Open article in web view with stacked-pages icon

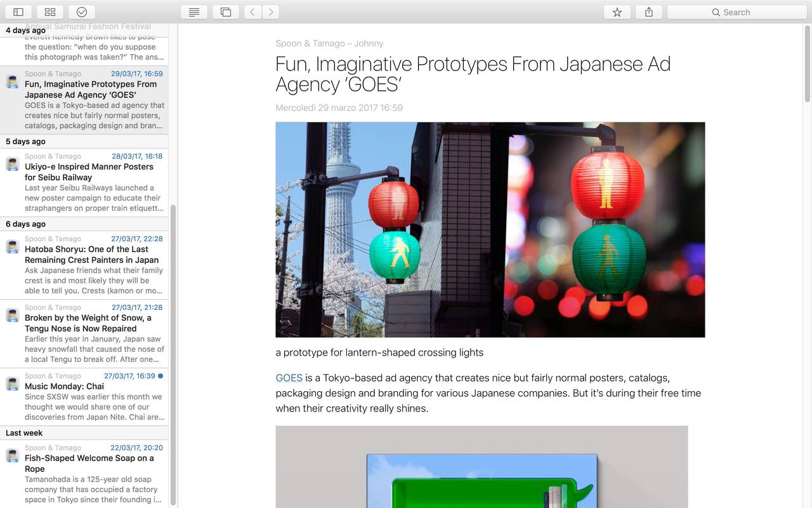click(x=225, y=11)
